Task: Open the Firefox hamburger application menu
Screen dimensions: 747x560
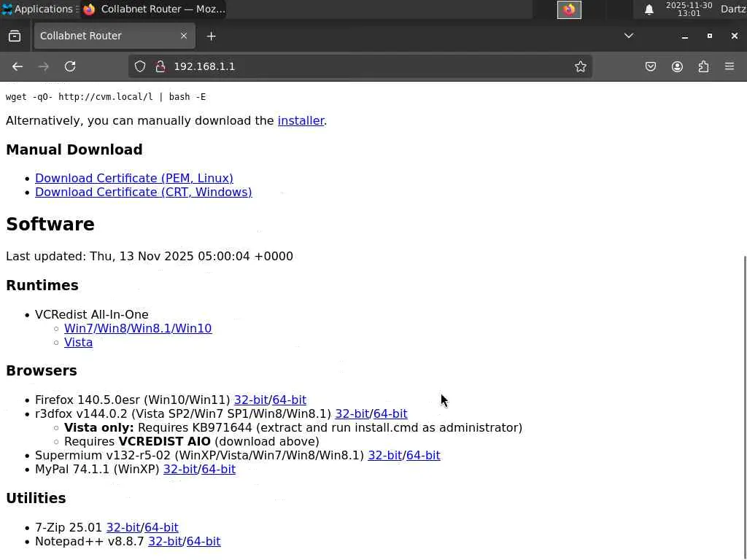Action: [729, 66]
